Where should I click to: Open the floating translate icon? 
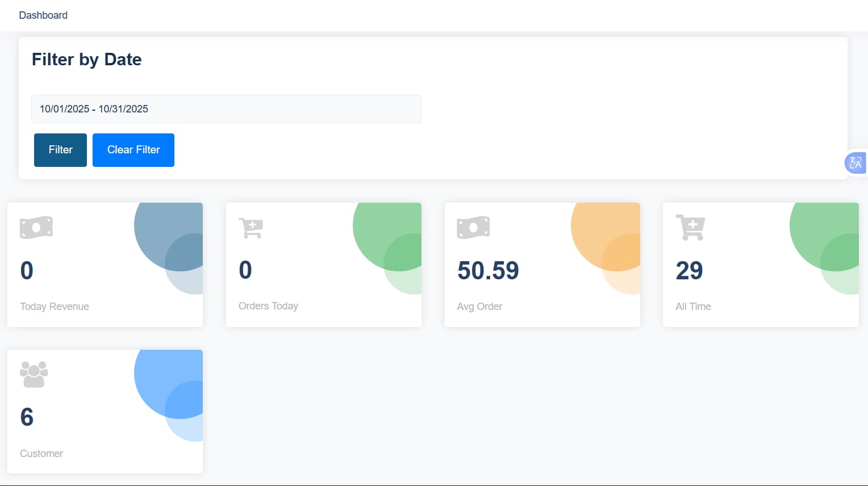[x=855, y=163]
